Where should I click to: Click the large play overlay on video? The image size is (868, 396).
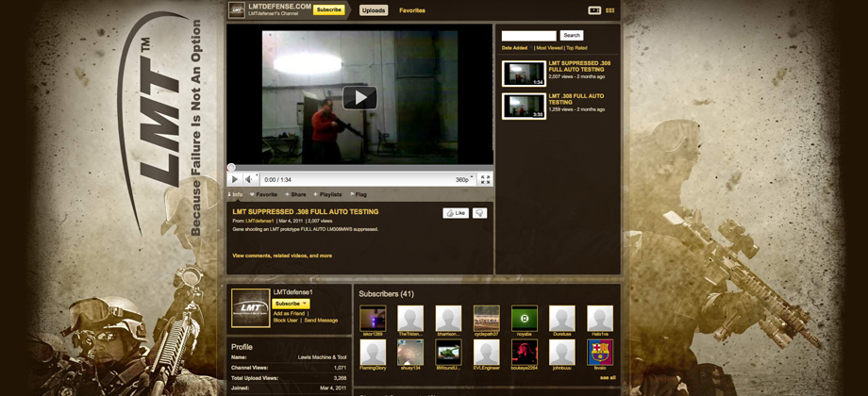click(x=359, y=98)
